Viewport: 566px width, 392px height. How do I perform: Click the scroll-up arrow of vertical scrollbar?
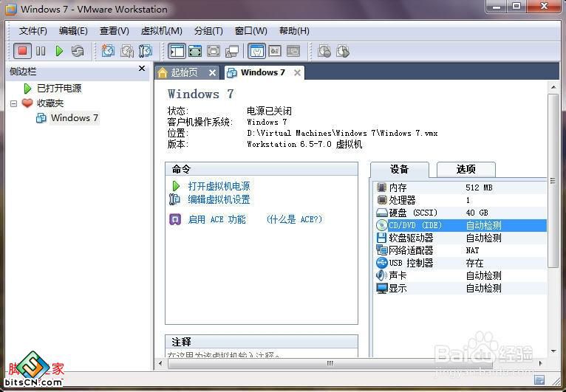pyautogui.click(x=553, y=87)
